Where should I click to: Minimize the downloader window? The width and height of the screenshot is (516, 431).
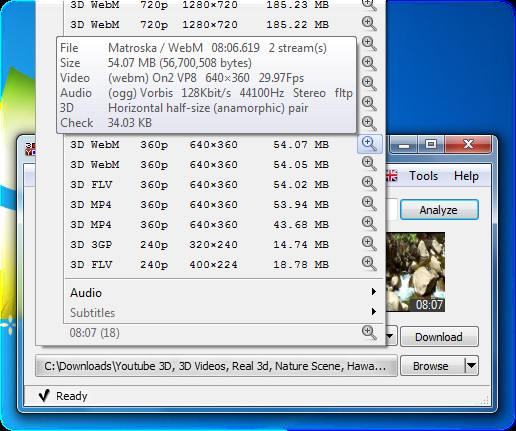(404, 144)
